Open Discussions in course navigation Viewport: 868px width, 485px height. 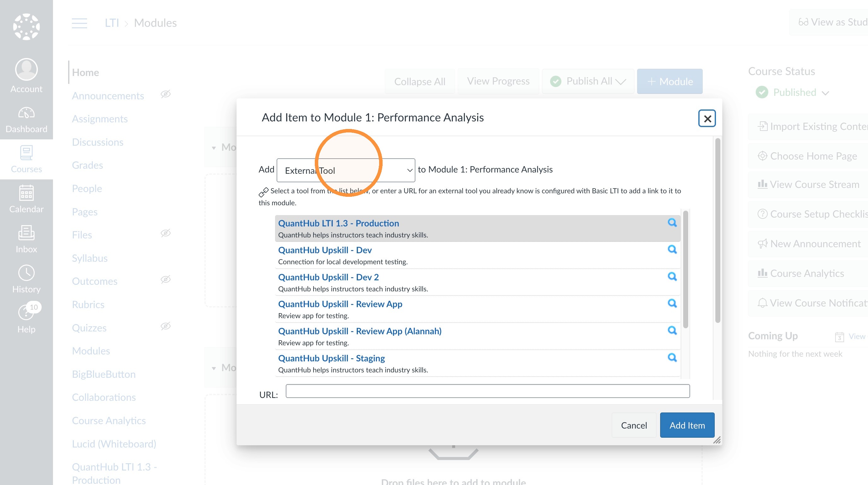(98, 142)
